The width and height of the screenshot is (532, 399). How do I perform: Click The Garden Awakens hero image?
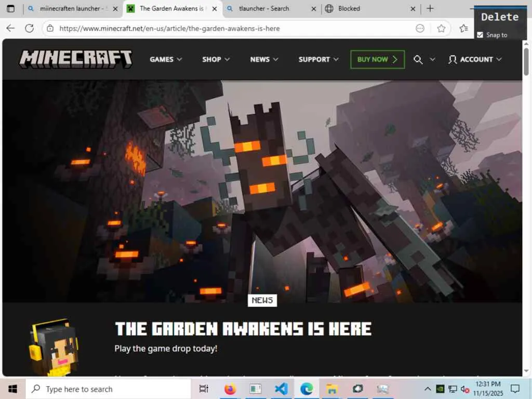(x=262, y=191)
